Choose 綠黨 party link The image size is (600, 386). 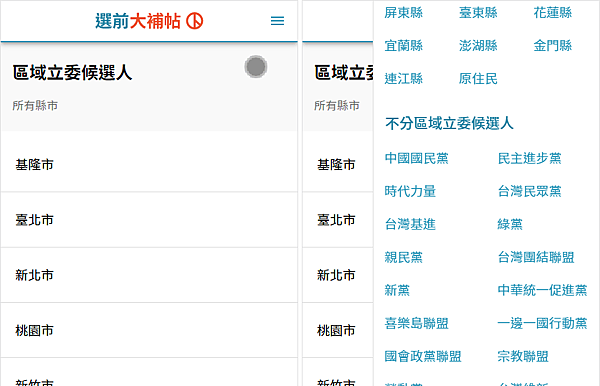510,224
